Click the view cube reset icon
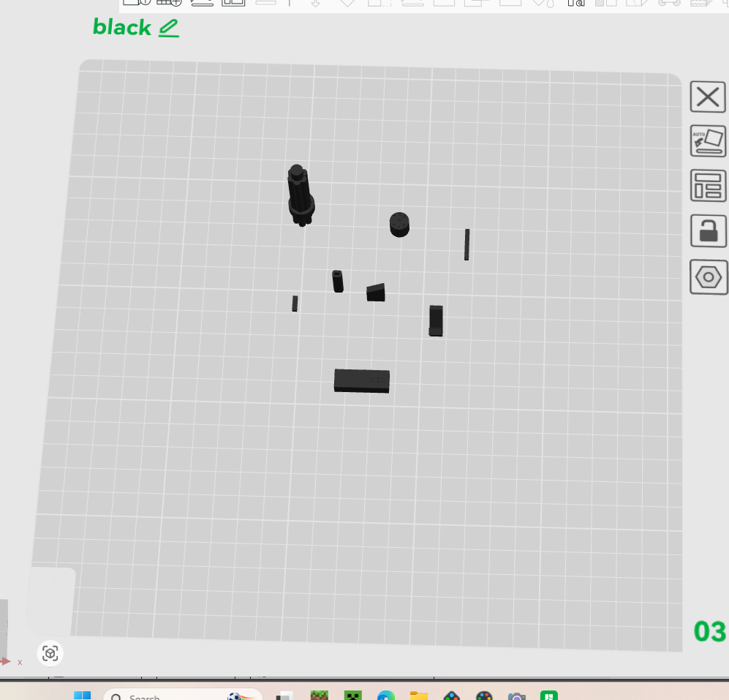 (50, 653)
